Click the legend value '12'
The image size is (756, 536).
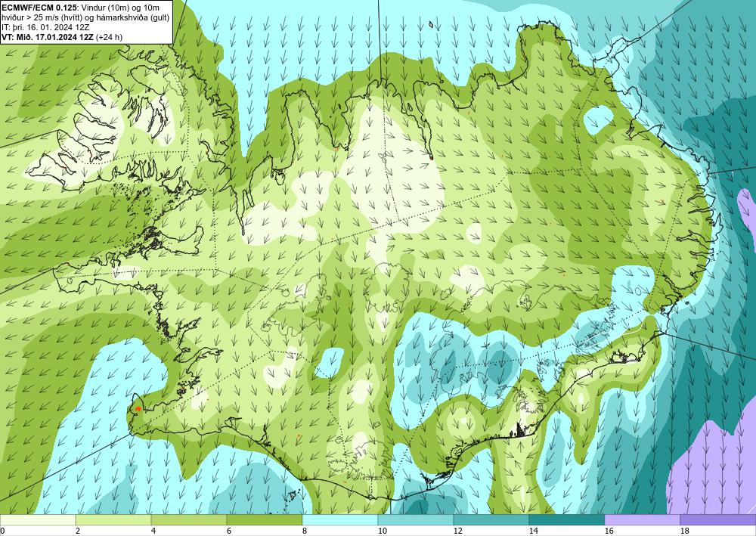tap(458, 531)
